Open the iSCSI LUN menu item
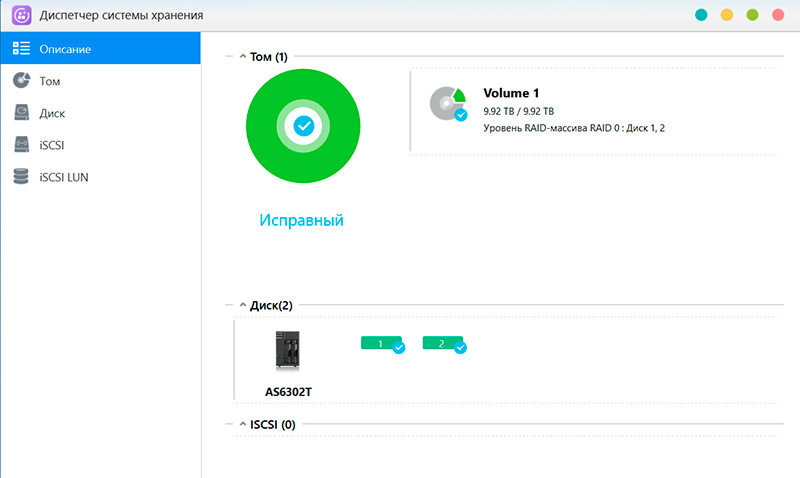 (66, 177)
